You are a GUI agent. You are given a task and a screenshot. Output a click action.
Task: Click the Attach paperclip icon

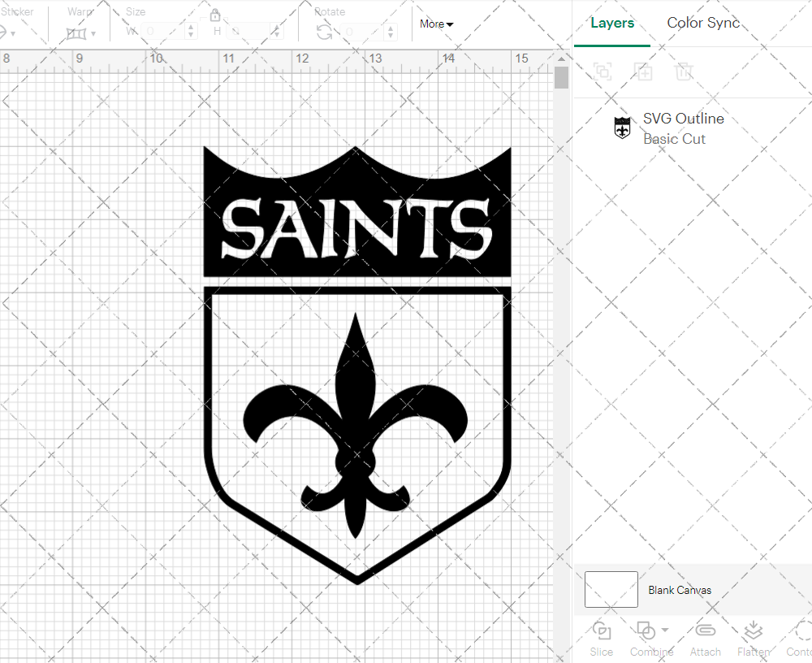705,630
